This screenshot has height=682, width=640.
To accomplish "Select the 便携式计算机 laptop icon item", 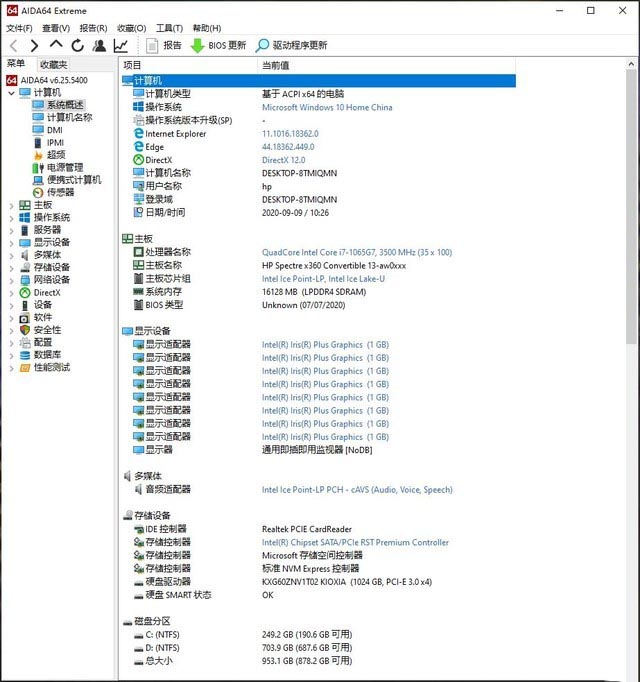I will click(38, 180).
